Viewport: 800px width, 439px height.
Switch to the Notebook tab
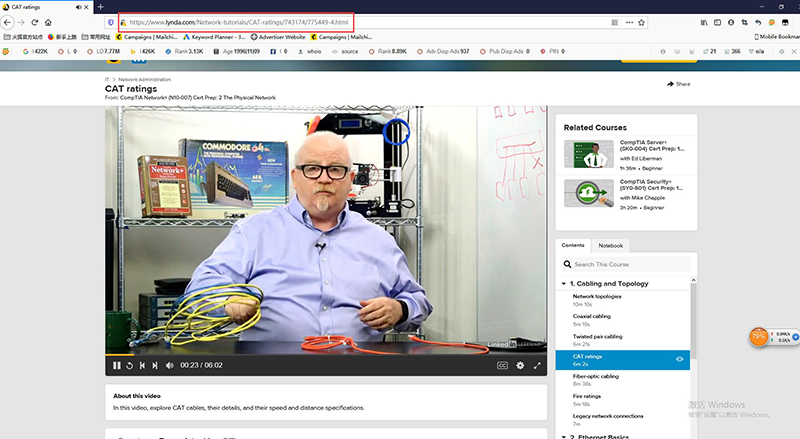tap(610, 246)
